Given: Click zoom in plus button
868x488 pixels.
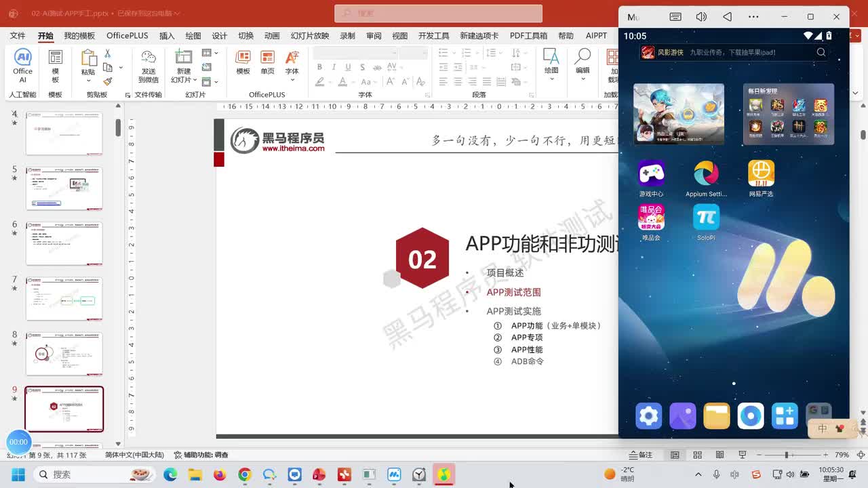Looking at the screenshot, I should point(825,455).
